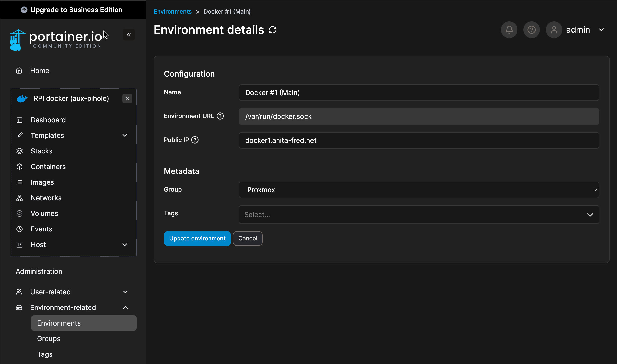The width and height of the screenshot is (617, 364).
Task: Open the Tags Select dropdown
Action: point(419,215)
